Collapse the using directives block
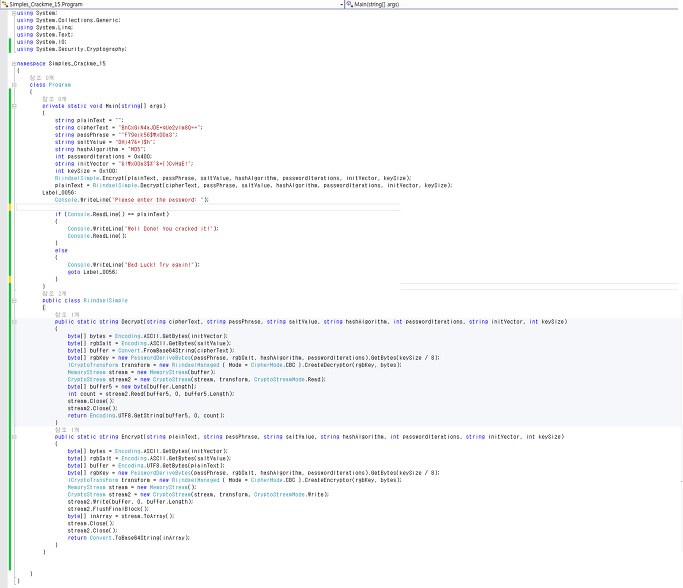683x588 pixels. pyautogui.click(x=14, y=14)
